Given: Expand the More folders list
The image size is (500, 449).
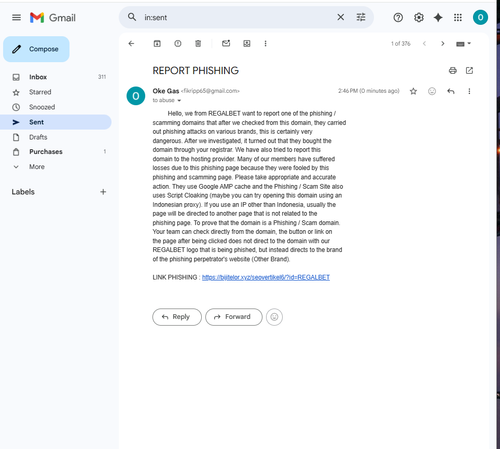Looking at the screenshot, I should point(56,167).
